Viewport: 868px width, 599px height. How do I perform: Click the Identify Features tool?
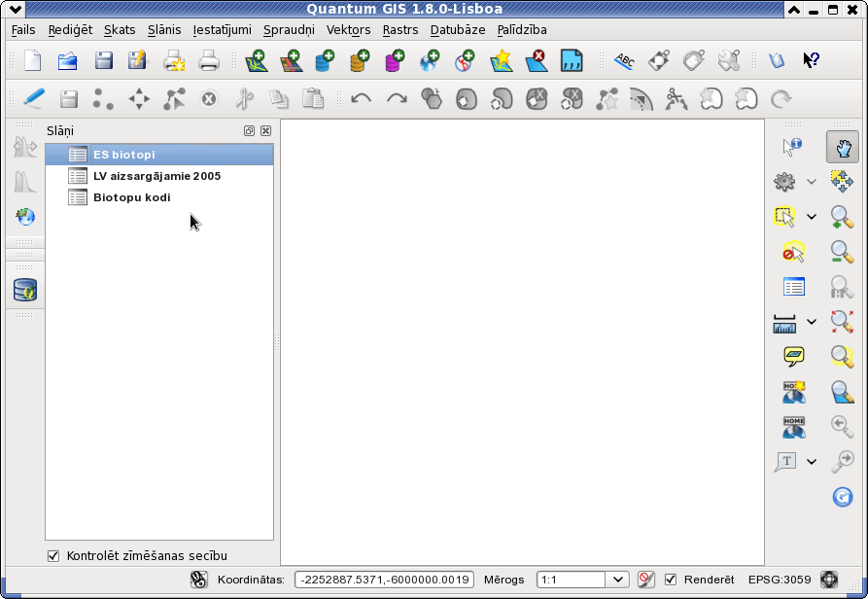coord(792,147)
